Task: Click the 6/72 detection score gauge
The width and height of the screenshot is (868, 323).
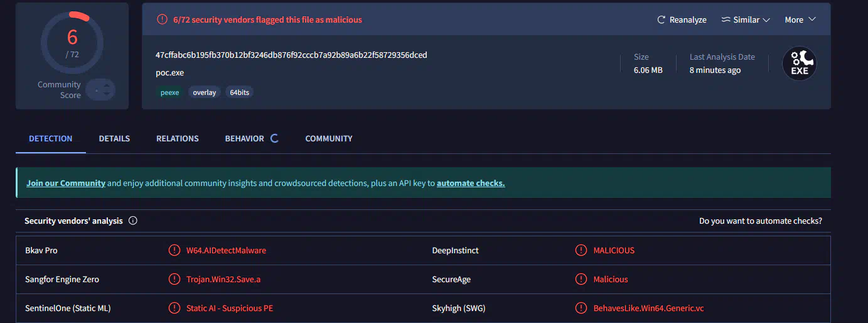Action: pyautogui.click(x=72, y=41)
